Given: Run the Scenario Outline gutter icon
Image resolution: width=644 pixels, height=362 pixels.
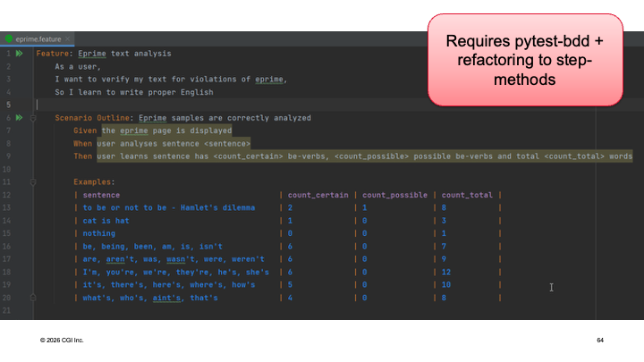Looking at the screenshot, I should (x=20, y=118).
